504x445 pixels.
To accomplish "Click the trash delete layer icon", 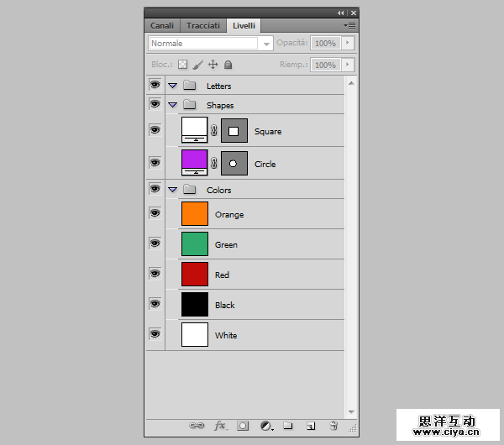I will coord(333,426).
